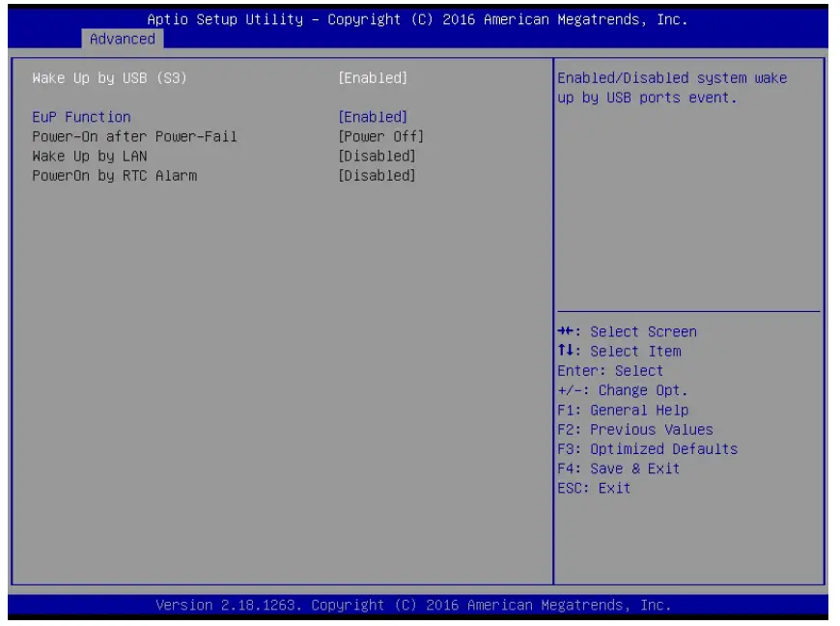Viewport: 840px width, 626px height.
Task: Click the +/-: Change Opt. hint
Action: [x=623, y=390]
